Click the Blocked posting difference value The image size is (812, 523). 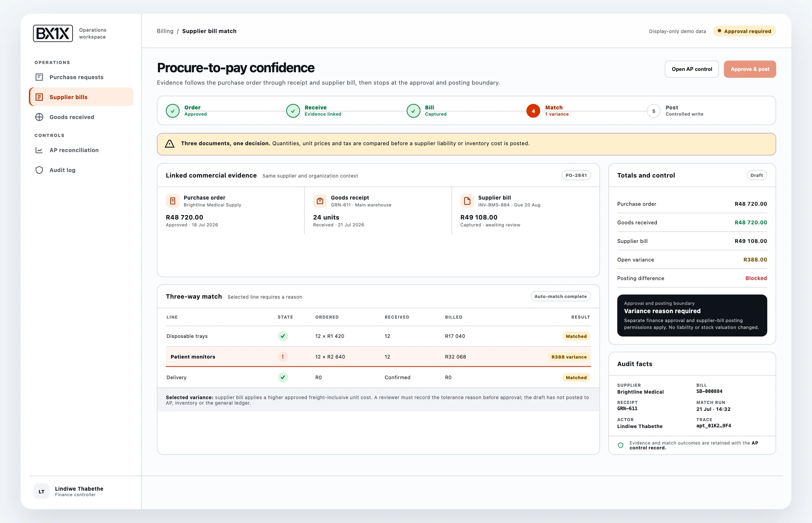(x=756, y=278)
